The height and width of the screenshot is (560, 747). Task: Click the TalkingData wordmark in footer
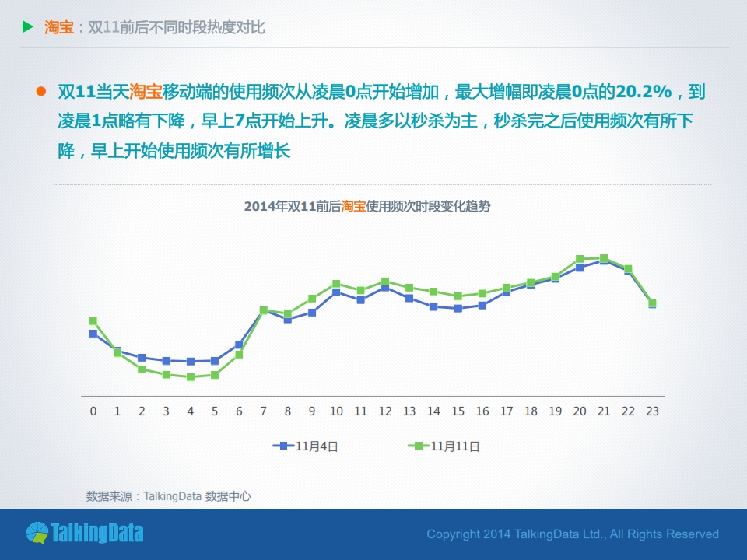click(96, 533)
